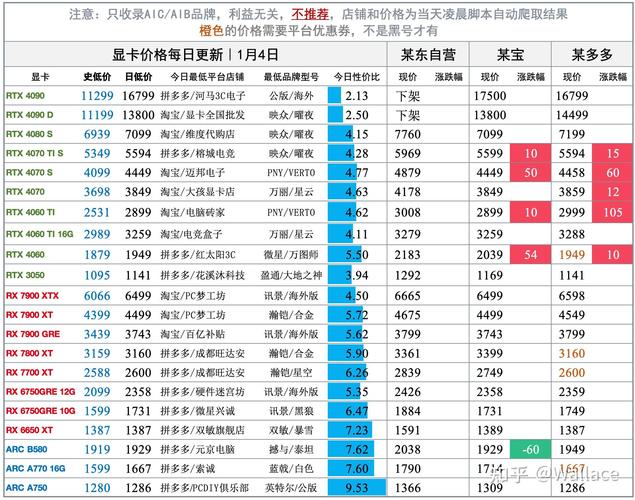
Task: Select the RTX 4070 TI S row label
Action: [34, 153]
